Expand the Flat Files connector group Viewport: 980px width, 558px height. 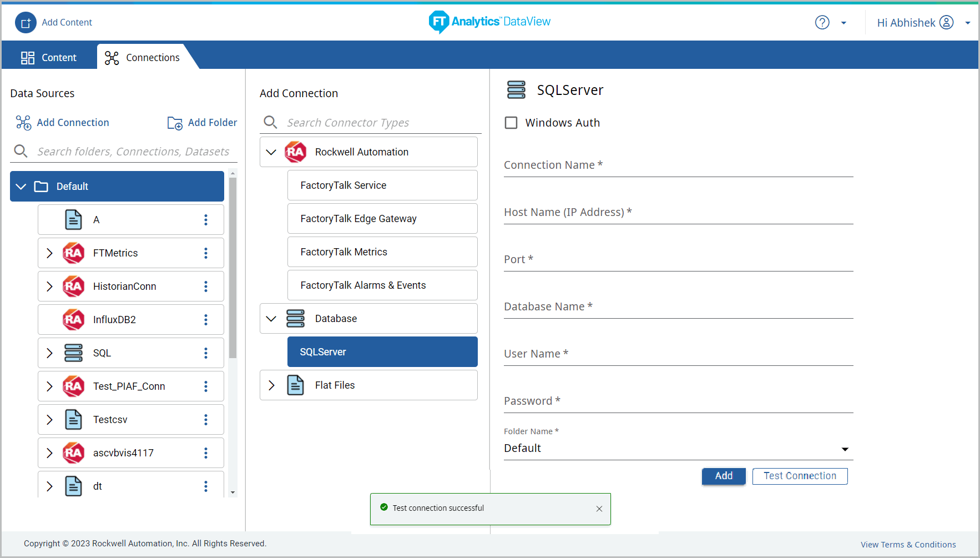(271, 385)
